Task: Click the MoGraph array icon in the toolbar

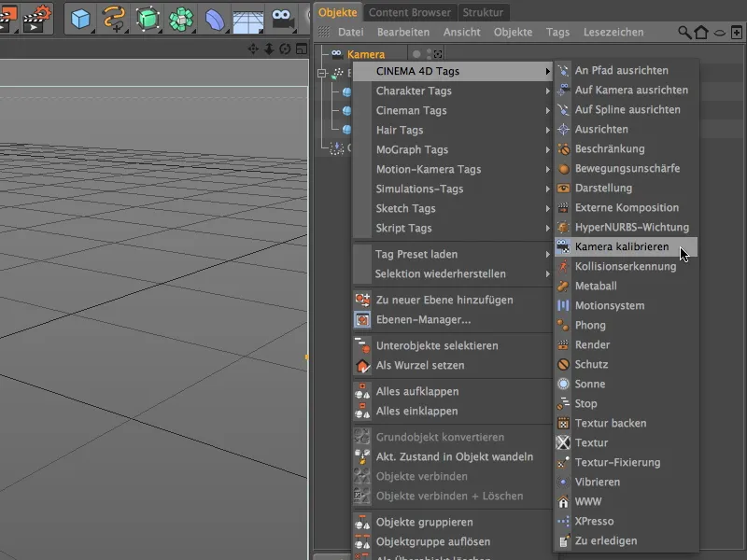Action: point(179,16)
